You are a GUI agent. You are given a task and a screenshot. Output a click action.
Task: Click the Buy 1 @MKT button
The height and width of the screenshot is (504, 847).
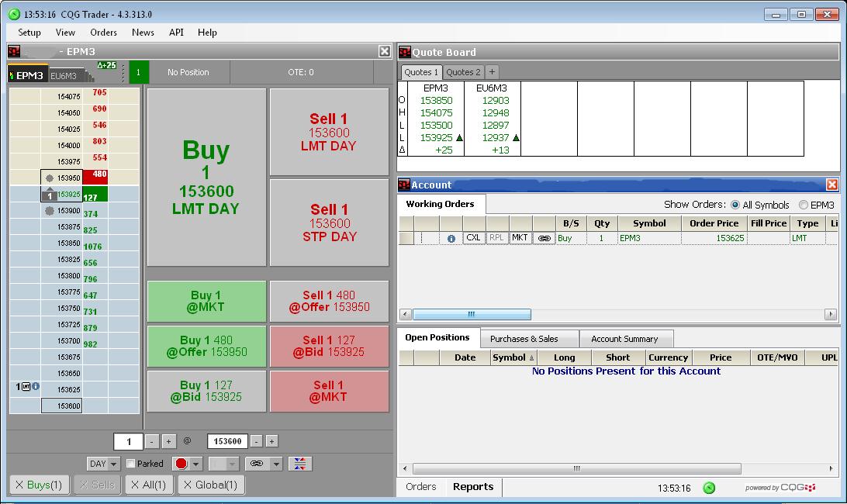[206, 301]
